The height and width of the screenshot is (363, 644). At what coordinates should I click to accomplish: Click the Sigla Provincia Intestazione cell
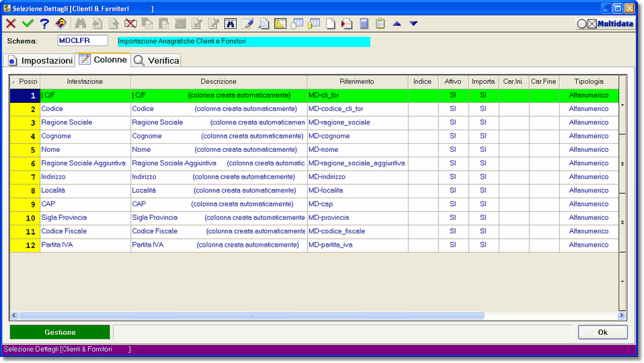pos(85,217)
